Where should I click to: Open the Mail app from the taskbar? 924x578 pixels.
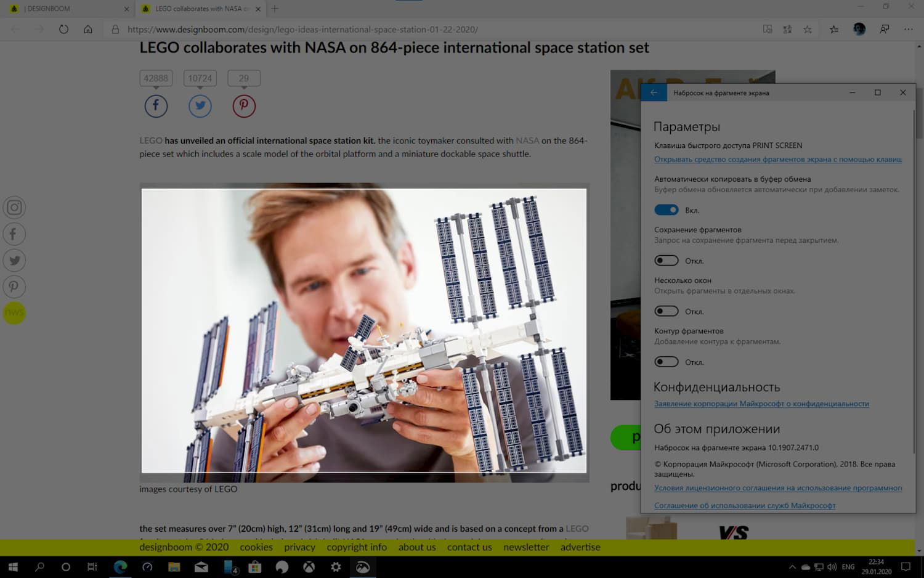coord(201,567)
